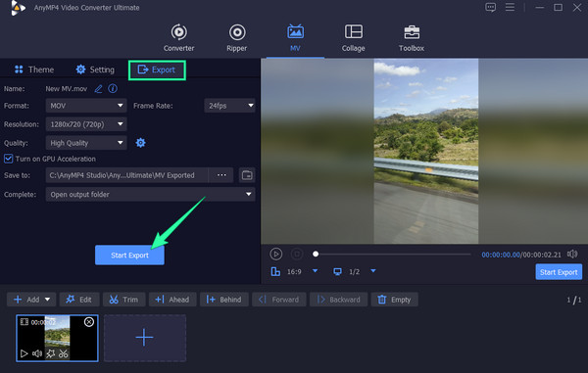Mute preview with the speaker icon
The height and width of the screenshot is (373, 588).
pos(572,254)
